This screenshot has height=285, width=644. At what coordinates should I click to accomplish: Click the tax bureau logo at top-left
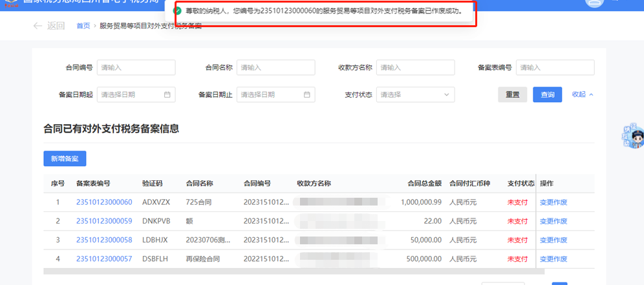(x=9, y=2)
